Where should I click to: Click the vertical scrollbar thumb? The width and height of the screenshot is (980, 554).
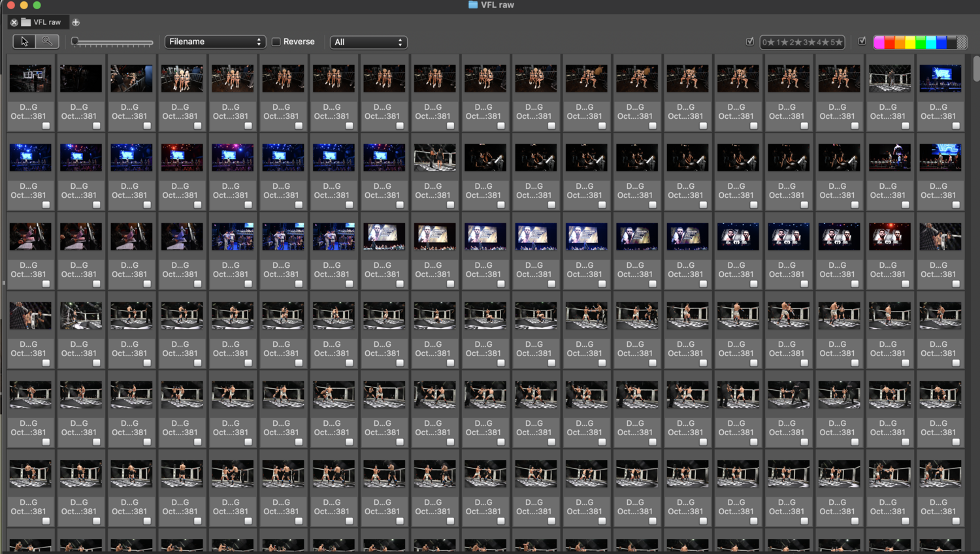(976, 69)
